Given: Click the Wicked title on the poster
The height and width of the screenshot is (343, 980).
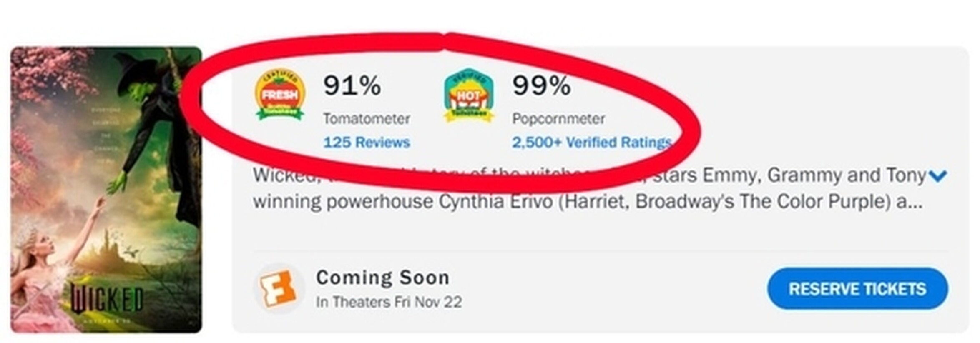Looking at the screenshot, I should (107, 299).
